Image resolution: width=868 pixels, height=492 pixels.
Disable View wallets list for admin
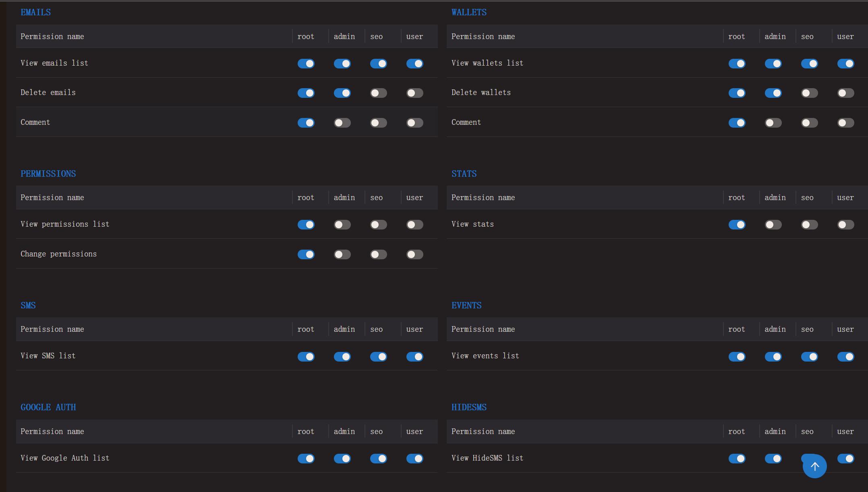(x=773, y=64)
